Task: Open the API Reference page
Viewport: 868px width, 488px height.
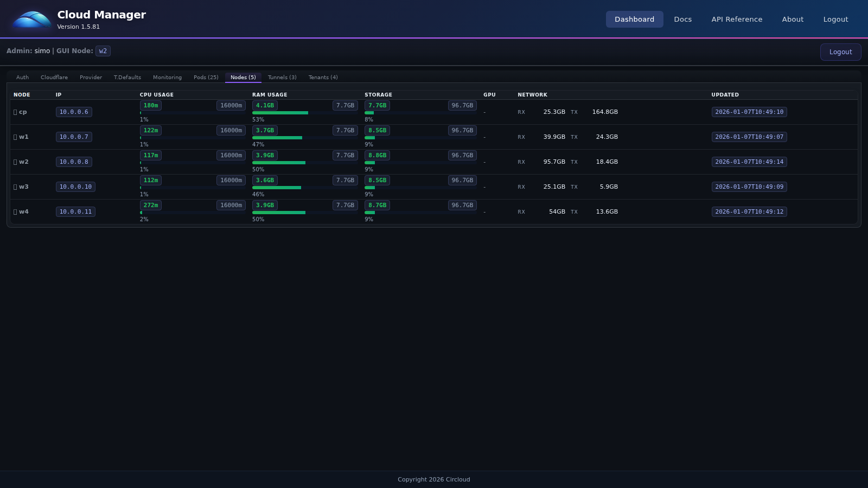Action: click(x=737, y=19)
